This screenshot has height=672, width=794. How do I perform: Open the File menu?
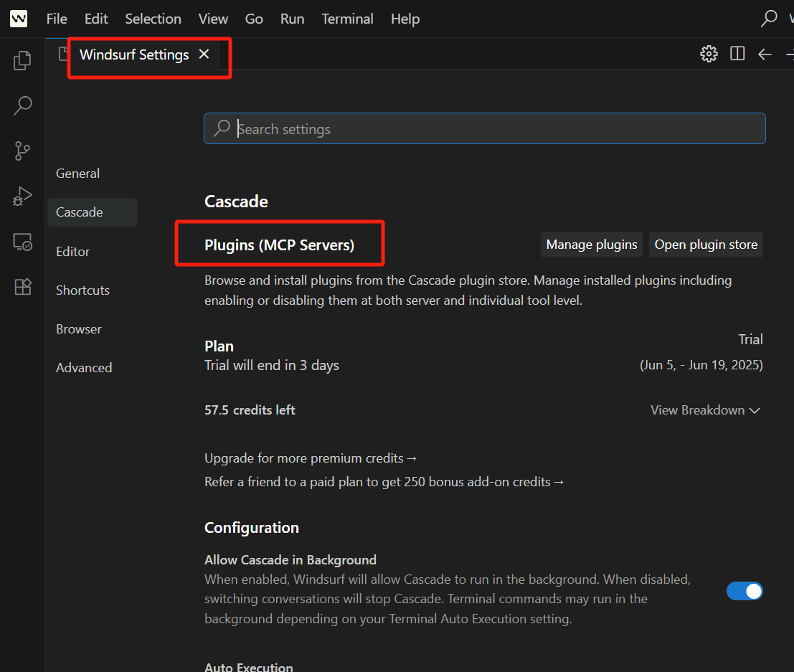[x=57, y=19]
